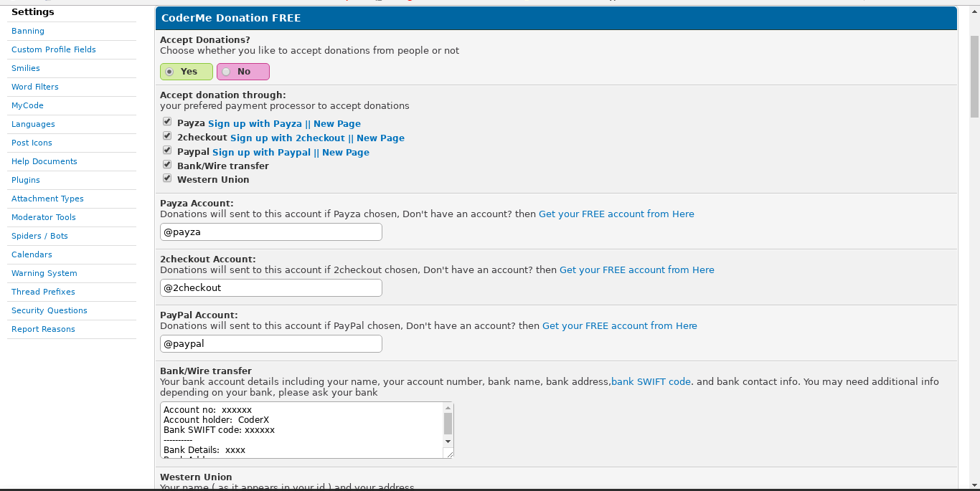Select the Yes radio button for donations
Screen dimensions: 980x491
[x=169, y=72]
